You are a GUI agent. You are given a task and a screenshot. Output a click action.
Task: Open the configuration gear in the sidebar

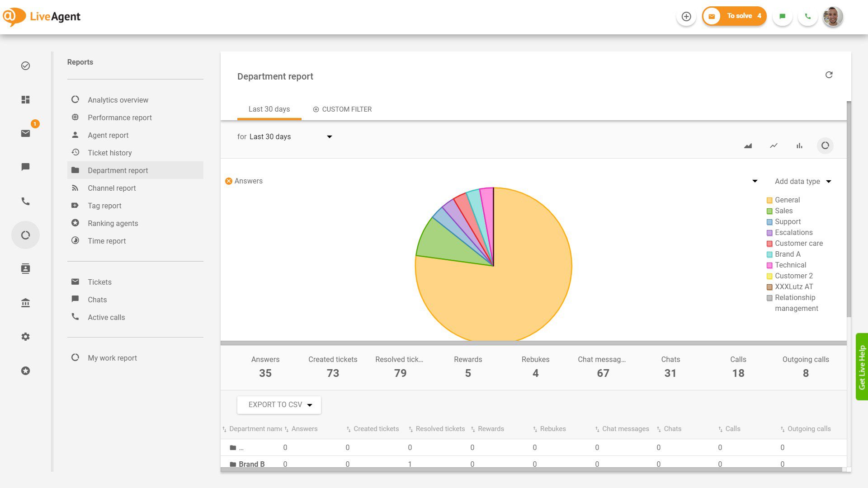click(x=25, y=337)
